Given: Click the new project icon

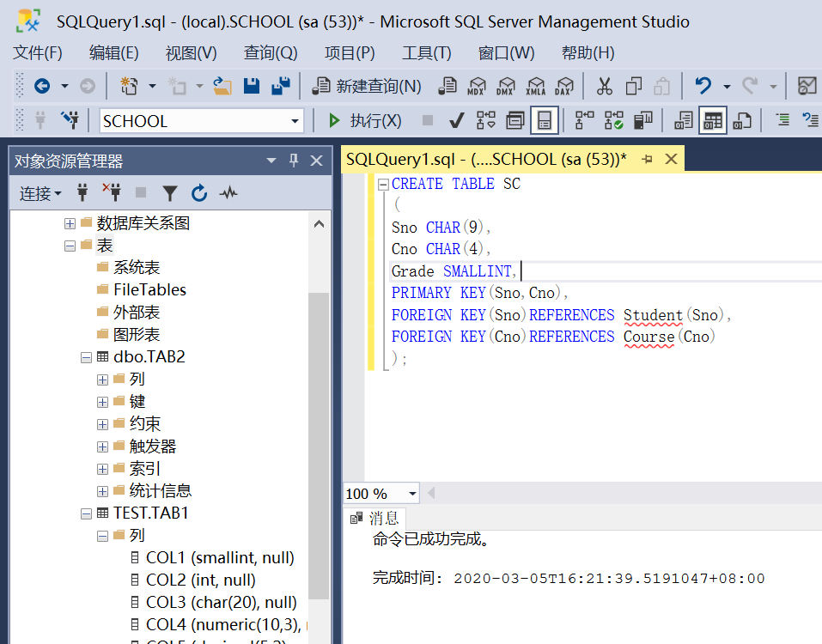Looking at the screenshot, I should click(129, 85).
